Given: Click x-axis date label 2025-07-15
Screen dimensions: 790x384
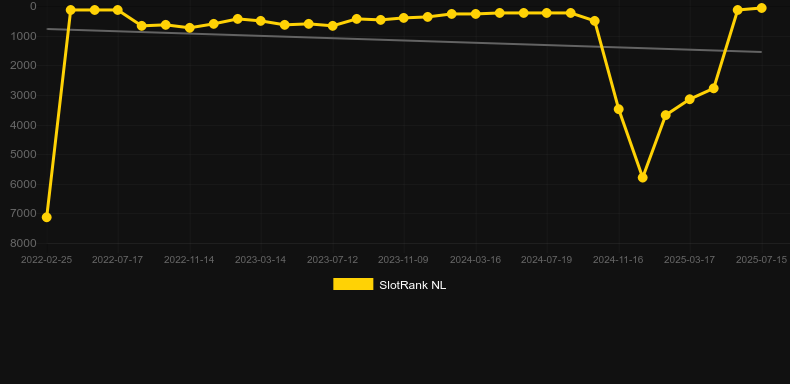Looking at the screenshot, I should pos(761,260).
